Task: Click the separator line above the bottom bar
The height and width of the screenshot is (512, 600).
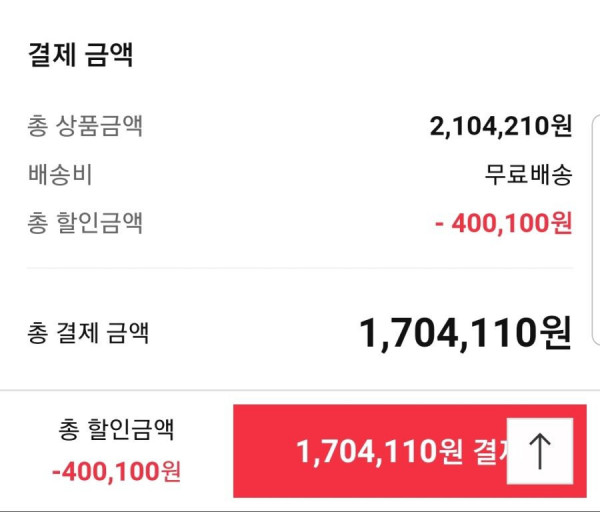Action: [300, 390]
